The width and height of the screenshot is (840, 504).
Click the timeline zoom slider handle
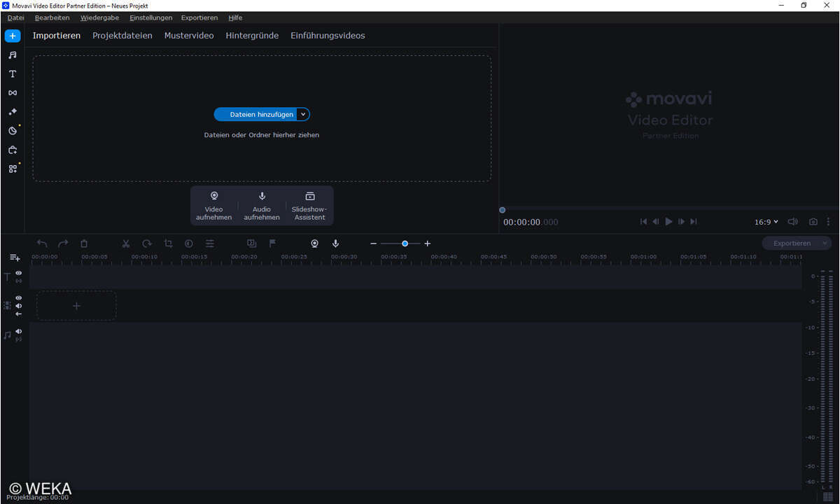pyautogui.click(x=405, y=244)
